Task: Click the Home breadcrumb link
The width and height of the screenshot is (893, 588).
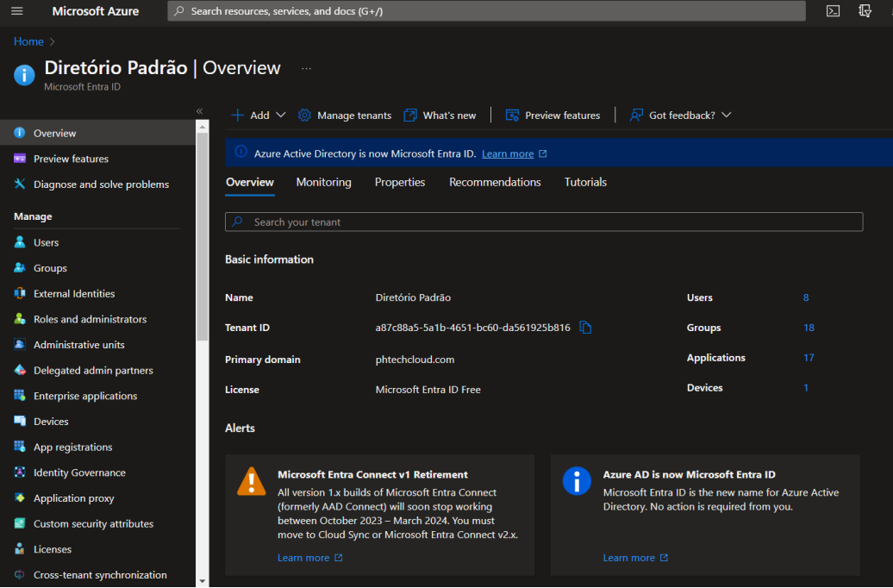Action: tap(28, 41)
